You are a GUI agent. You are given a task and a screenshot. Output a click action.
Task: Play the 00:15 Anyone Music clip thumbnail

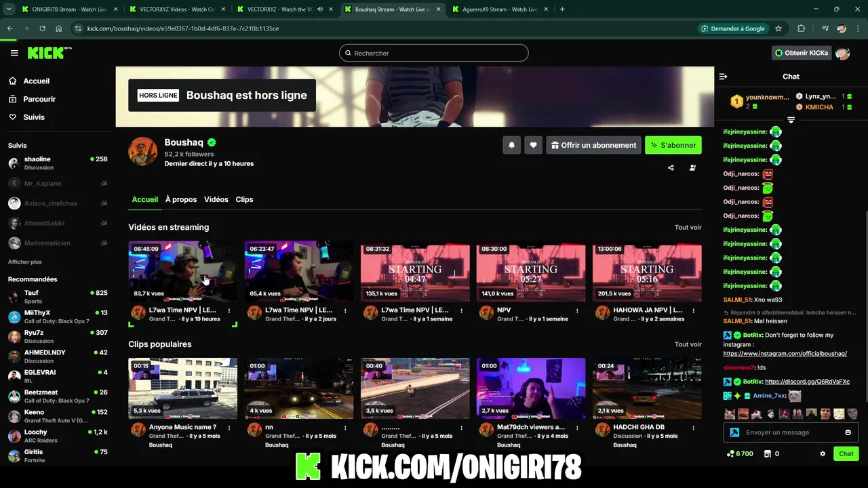tap(183, 388)
